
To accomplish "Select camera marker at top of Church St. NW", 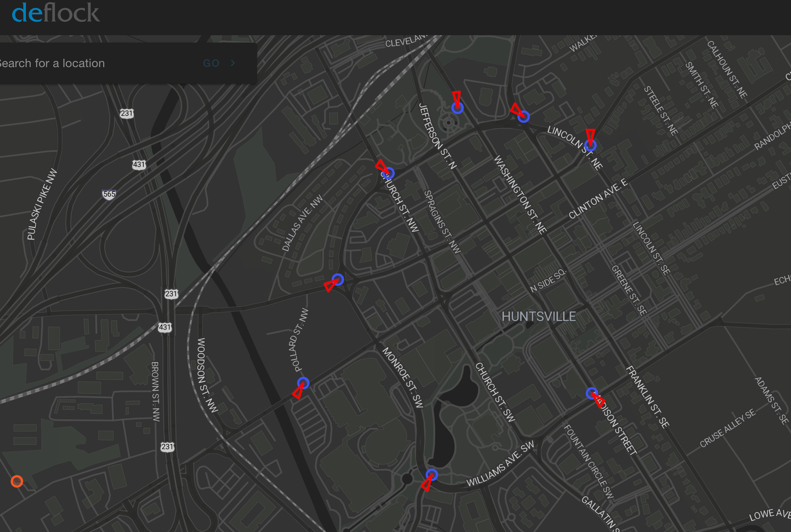I will point(389,173).
